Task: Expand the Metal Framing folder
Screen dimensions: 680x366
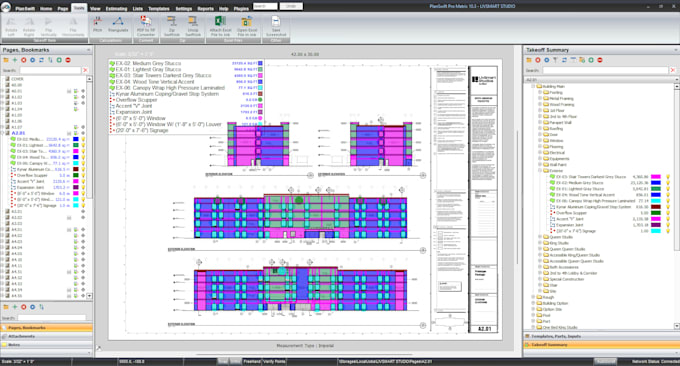Action: [540, 98]
